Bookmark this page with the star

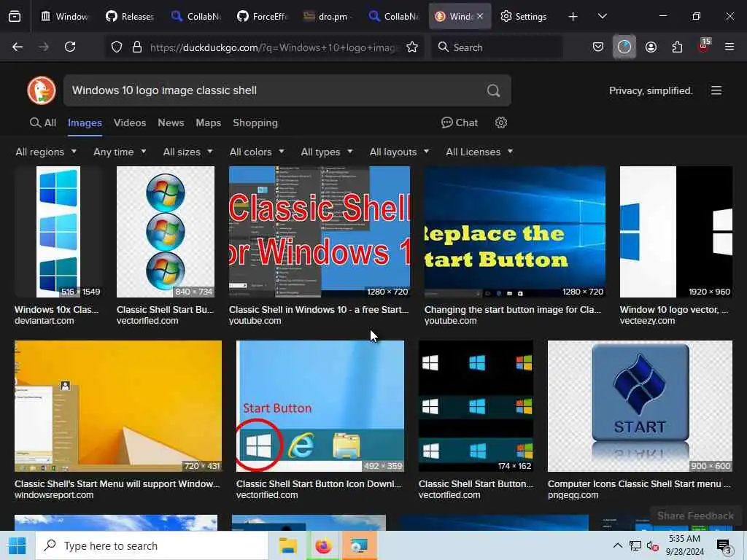[412, 47]
